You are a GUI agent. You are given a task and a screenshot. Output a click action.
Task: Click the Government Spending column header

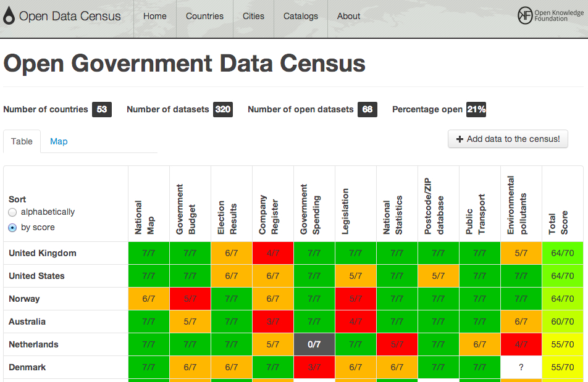pos(314,204)
